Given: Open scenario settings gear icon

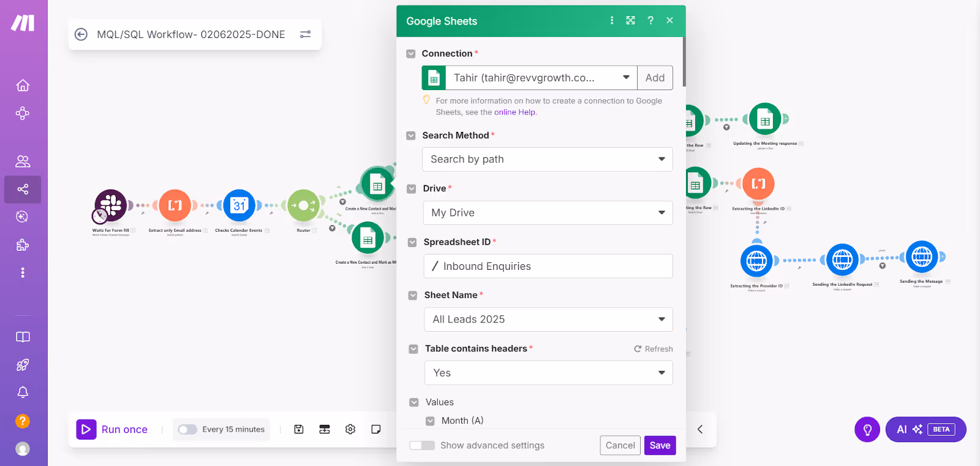Looking at the screenshot, I should pos(350,429).
